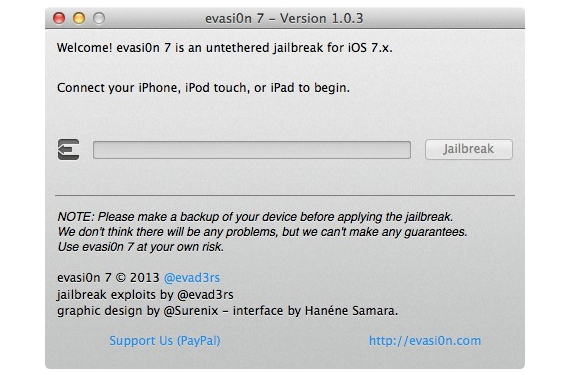Select the Connect your iPhone instruction text
The height and width of the screenshot is (375, 570).
(x=203, y=88)
